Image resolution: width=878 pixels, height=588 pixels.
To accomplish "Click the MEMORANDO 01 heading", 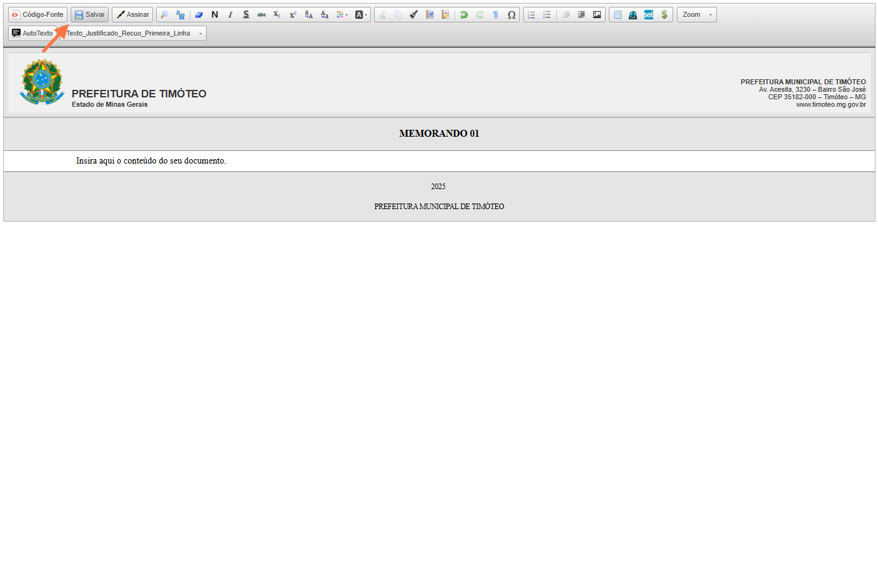I will [439, 134].
